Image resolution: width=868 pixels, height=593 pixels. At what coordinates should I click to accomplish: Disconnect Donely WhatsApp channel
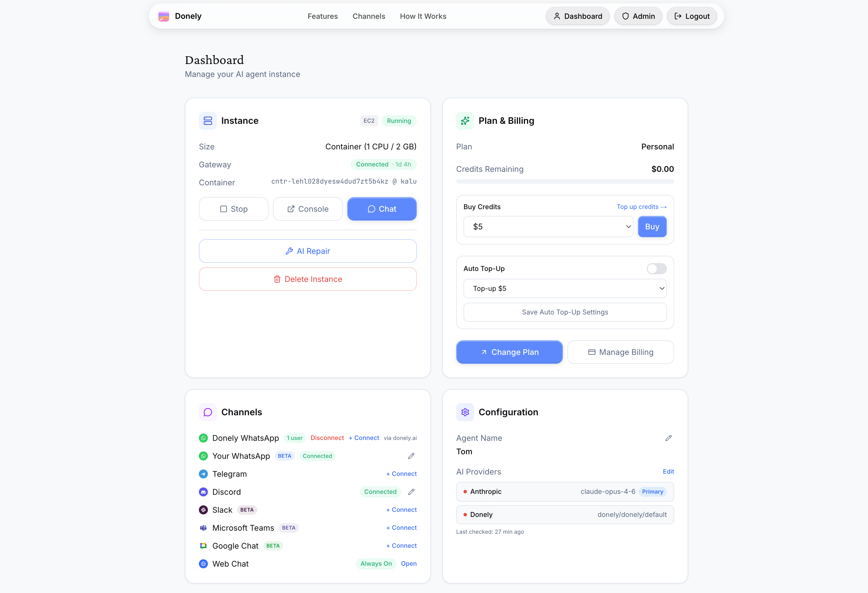tap(327, 438)
